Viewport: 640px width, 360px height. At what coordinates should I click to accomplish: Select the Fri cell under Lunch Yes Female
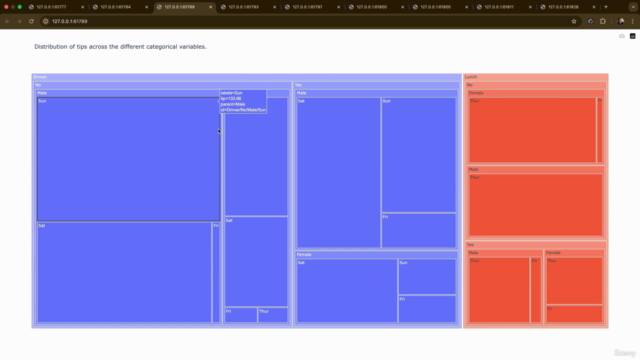point(574,314)
